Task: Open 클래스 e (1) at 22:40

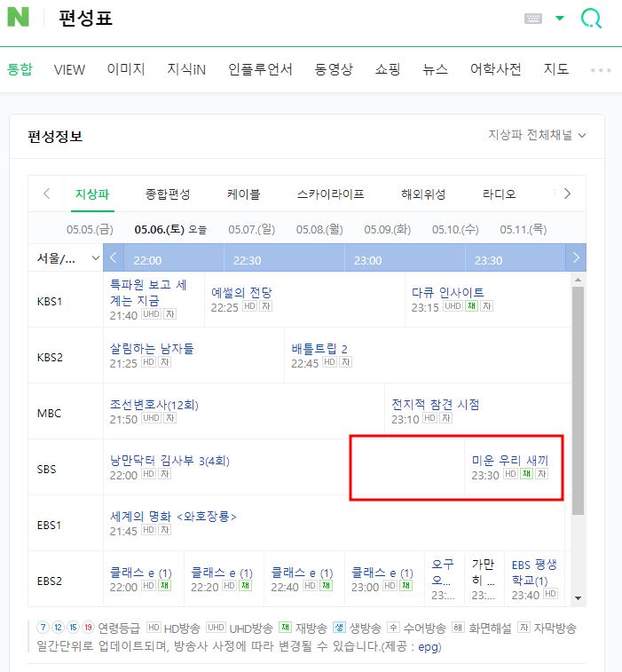Action: tap(302, 573)
